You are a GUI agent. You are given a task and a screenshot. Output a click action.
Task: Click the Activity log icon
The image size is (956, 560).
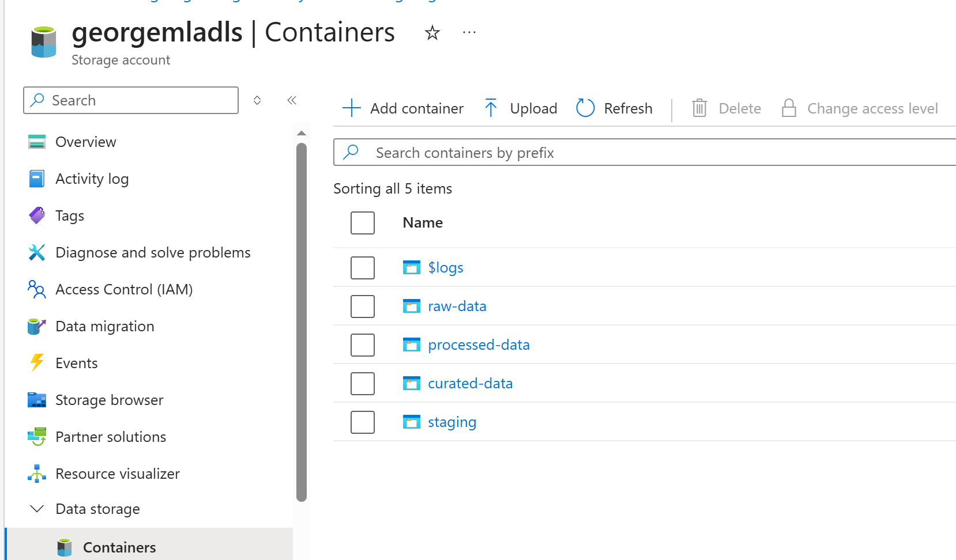pyautogui.click(x=37, y=179)
